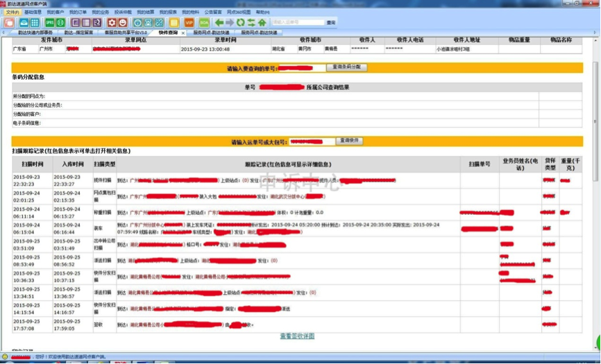Open the 我的报表 menu

(x=168, y=12)
